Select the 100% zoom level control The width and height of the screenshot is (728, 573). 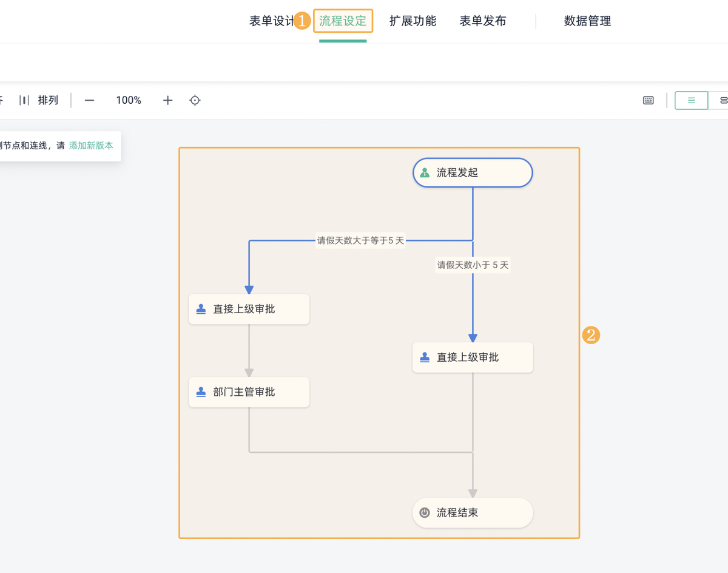pos(128,100)
